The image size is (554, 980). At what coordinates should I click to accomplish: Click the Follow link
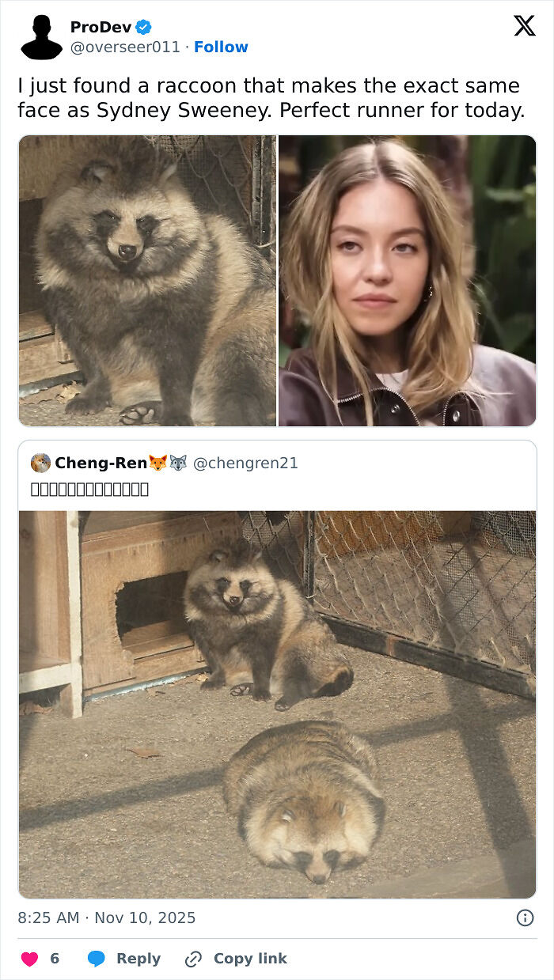221,47
